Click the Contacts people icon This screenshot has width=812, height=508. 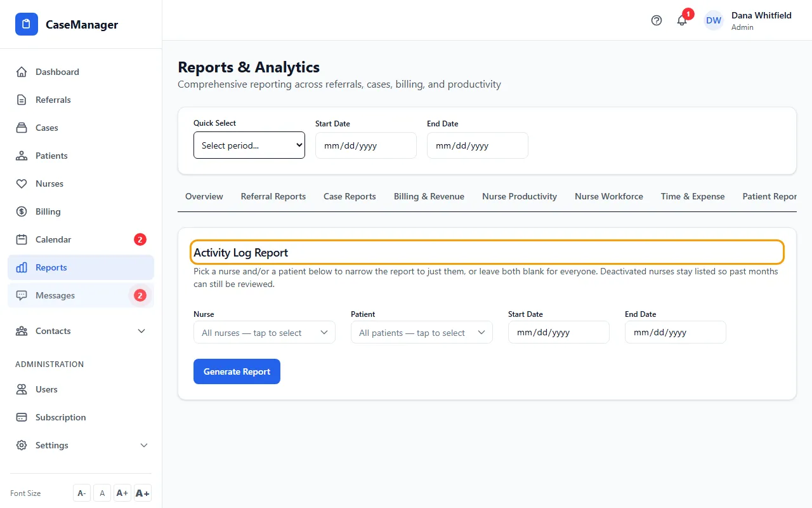[22, 331]
